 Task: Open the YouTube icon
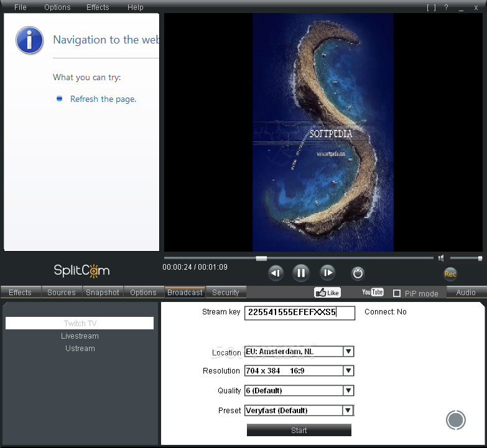click(373, 292)
